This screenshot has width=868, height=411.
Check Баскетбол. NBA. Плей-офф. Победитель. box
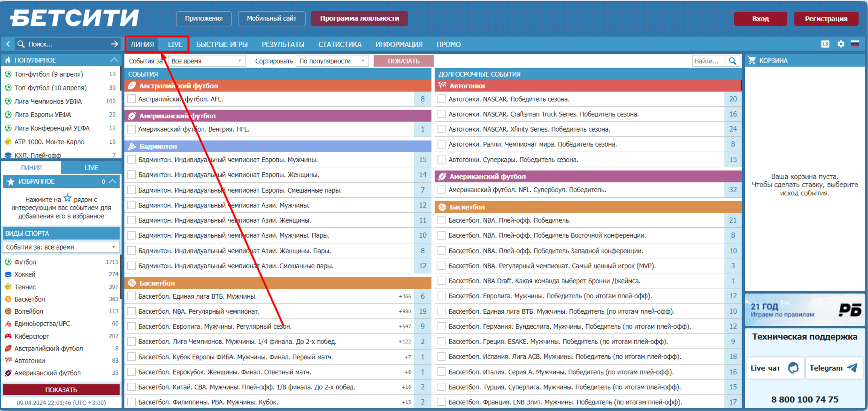tap(441, 220)
